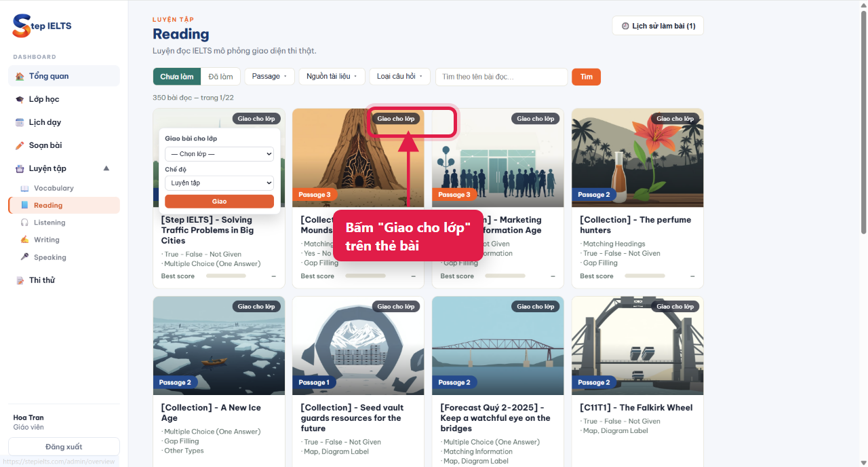
Task: Open the Chọn lớp class dropdown
Action: pos(219,154)
